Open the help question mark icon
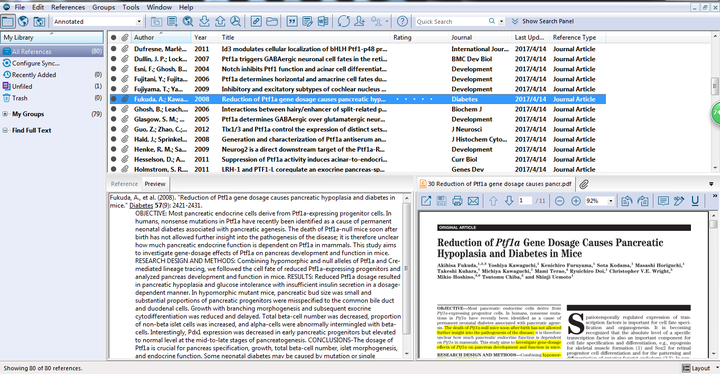Image resolution: width=720 pixels, height=374 pixels. tap(402, 21)
